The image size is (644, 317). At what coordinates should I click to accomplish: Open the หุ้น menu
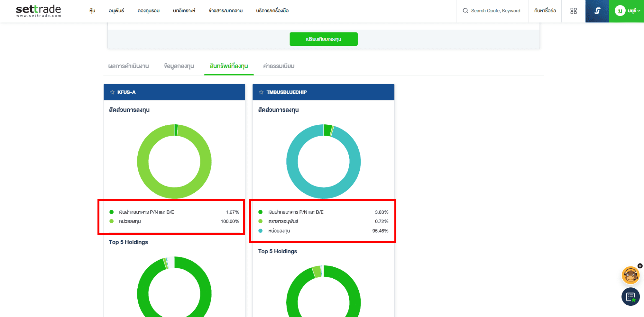[x=92, y=11]
